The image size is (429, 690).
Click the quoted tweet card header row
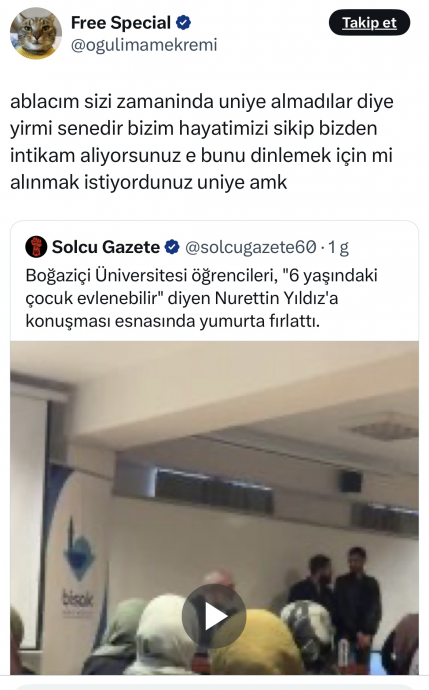point(187,247)
